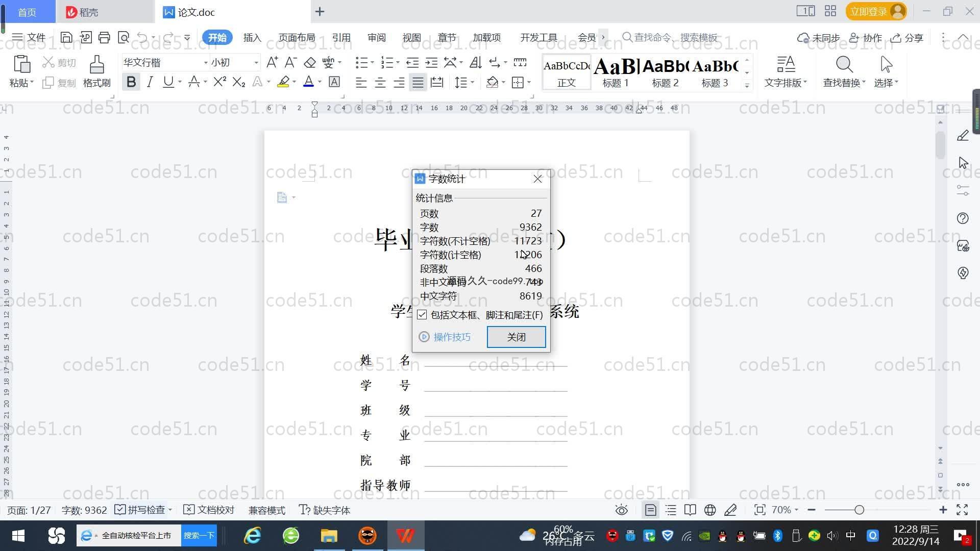Switch to 页面布局 tab
980x551 pixels.
297,37
